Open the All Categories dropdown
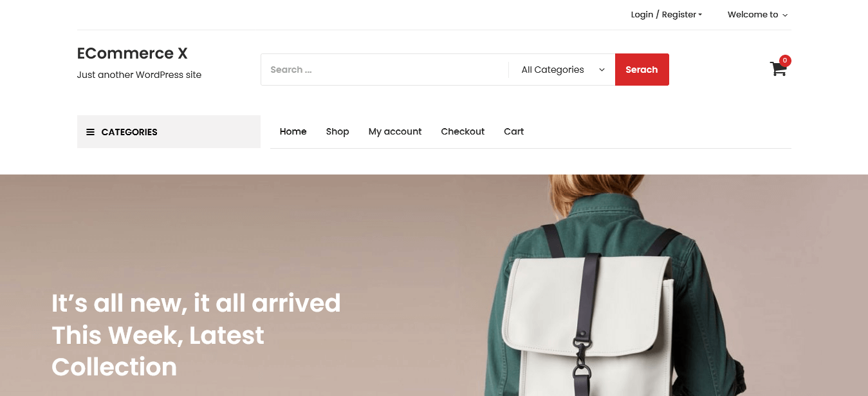868x396 pixels. point(563,70)
